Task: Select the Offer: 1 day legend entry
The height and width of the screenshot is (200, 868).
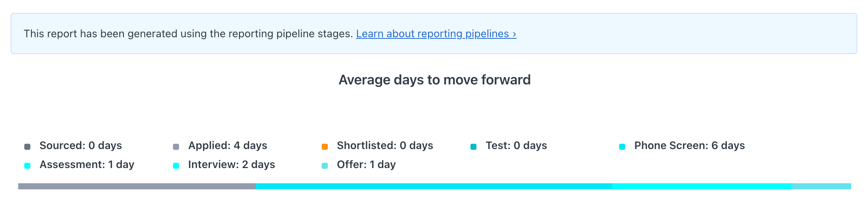Action: [x=366, y=165]
